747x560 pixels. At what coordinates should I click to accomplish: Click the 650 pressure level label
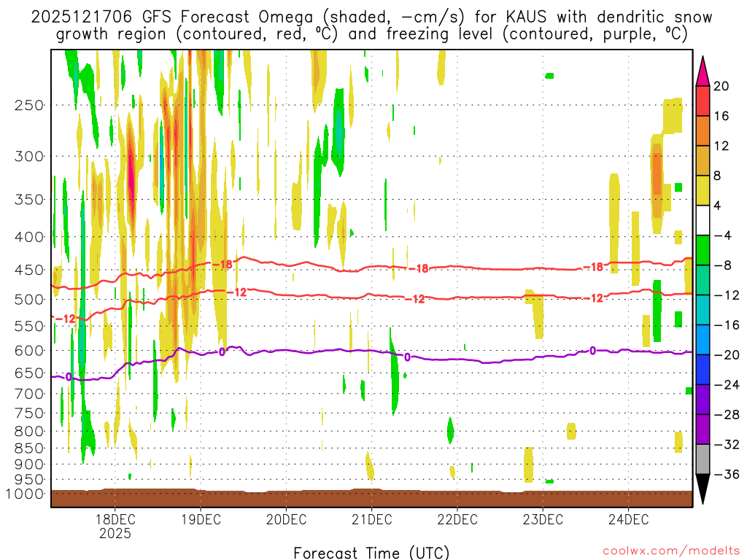point(29,373)
